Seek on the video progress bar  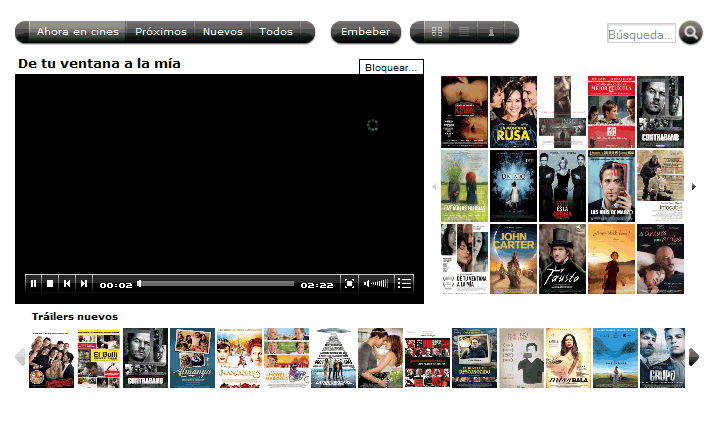[x=216, y=284]
